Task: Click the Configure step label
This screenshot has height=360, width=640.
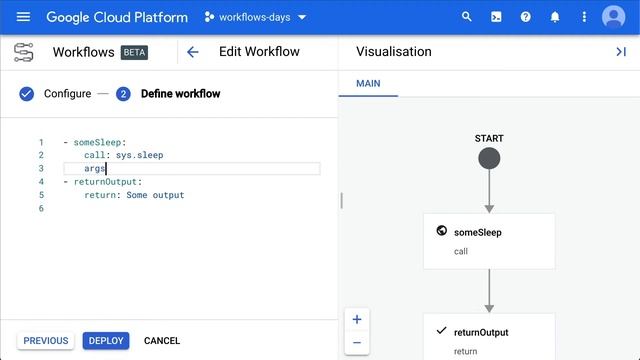Action: point(67,94)
